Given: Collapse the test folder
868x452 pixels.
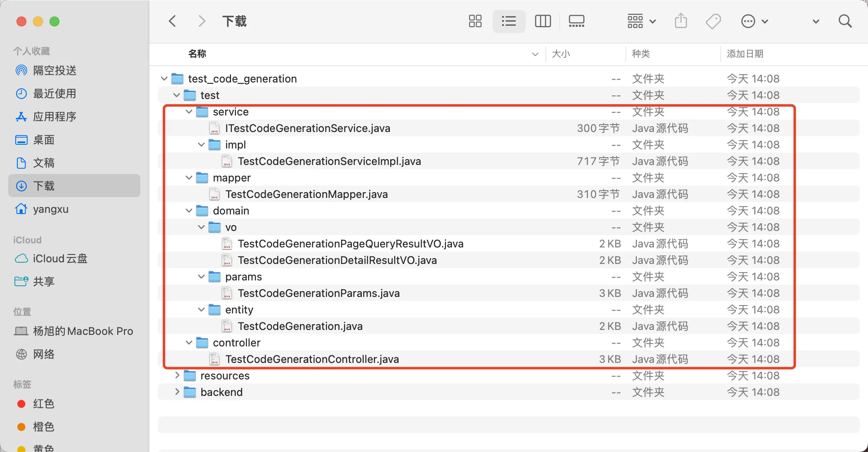Looking at the screenshot, I should [177, 95].
